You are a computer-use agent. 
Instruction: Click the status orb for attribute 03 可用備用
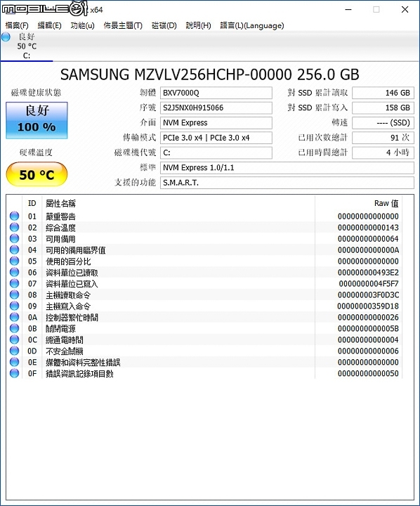(14, 238)
